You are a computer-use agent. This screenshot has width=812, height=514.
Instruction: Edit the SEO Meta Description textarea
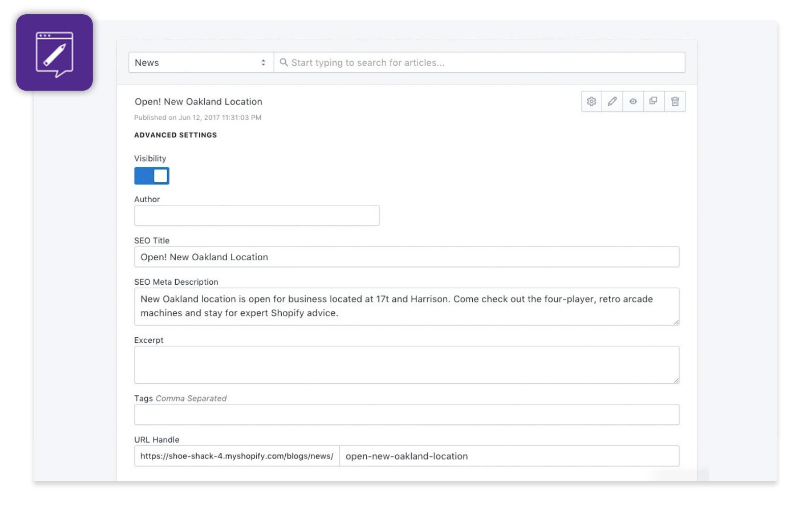[407, 307]
